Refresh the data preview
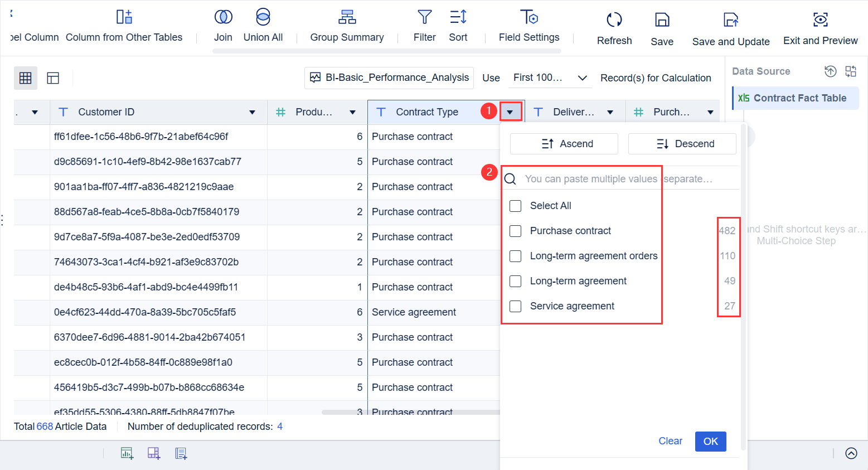The image size is (868, 470). (x=614, y=21)
